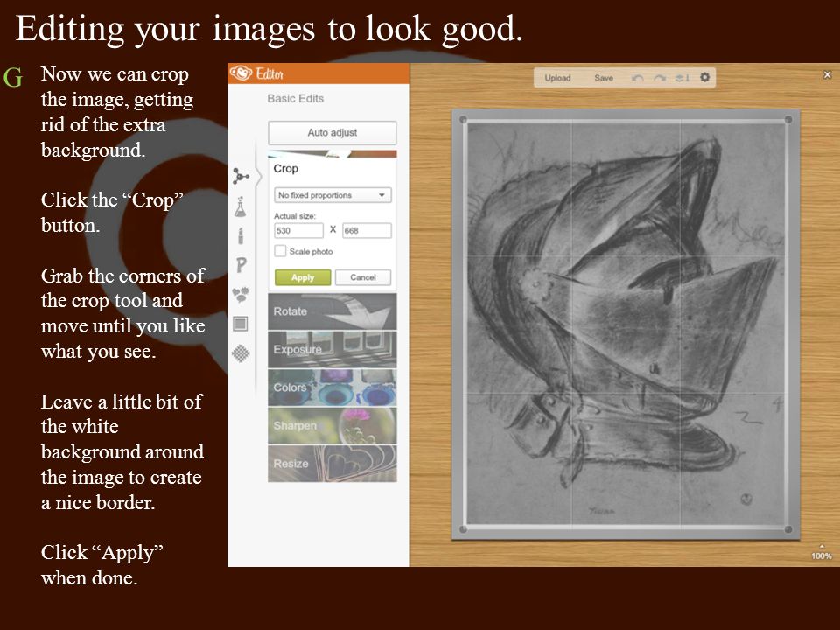Open the Text tool P icon

[x=241, y=264]
